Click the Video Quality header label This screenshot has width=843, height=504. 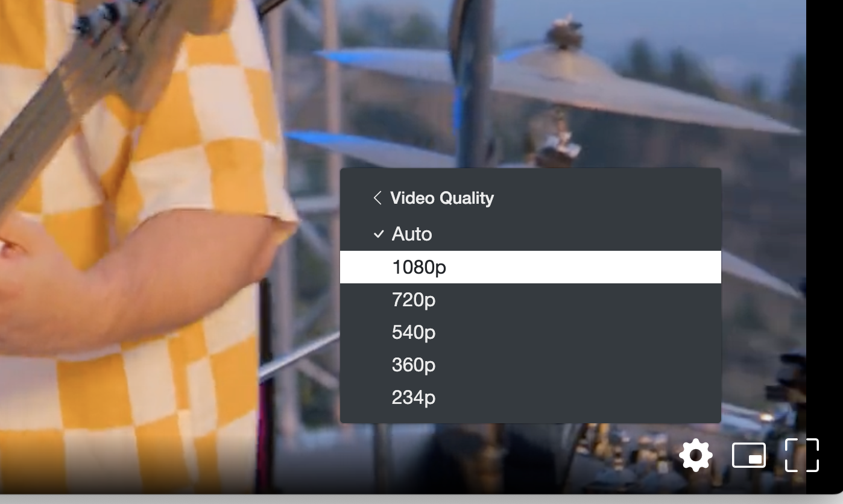coord(442,198)
